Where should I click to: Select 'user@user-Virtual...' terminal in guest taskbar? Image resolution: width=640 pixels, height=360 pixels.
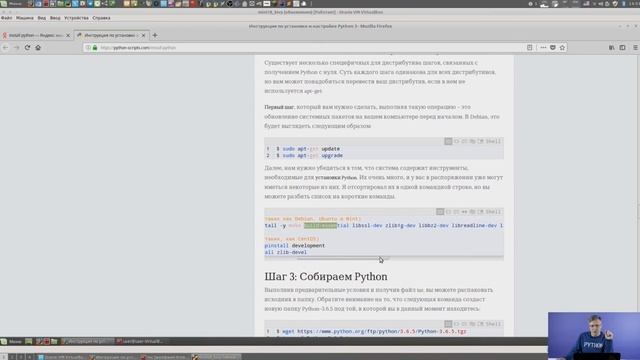pyautogui.click(x=141, y=341)
